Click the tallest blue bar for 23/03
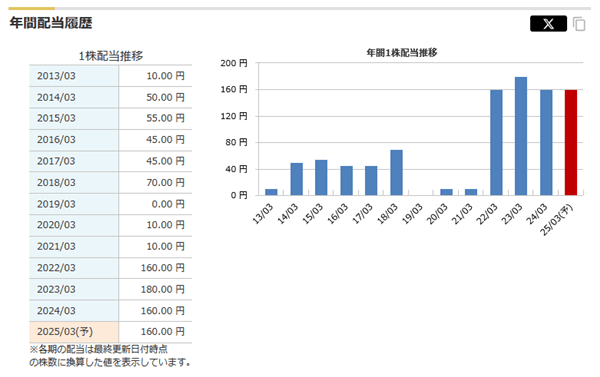The width and height of the screenshot is (600, 377). (x=521, y=136)
